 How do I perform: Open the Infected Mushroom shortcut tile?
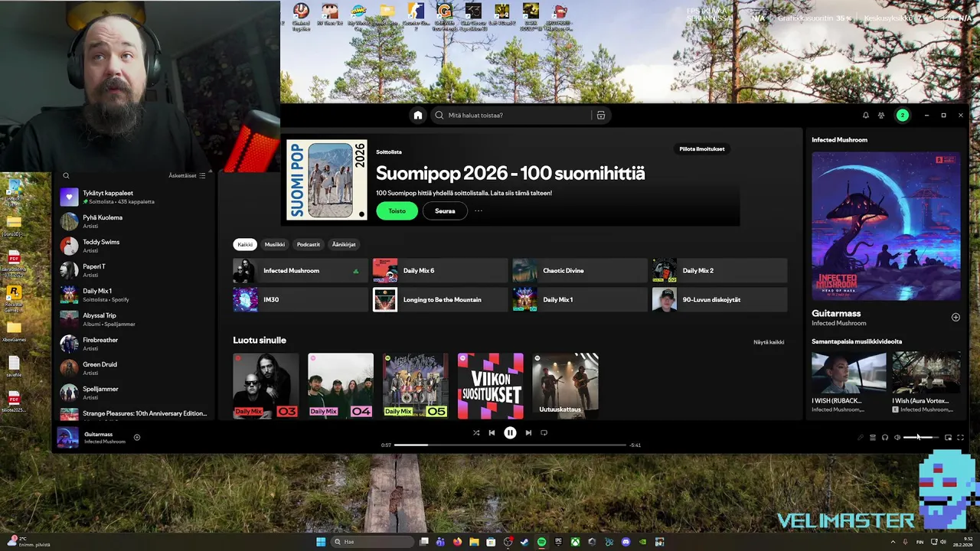[301, 271]
